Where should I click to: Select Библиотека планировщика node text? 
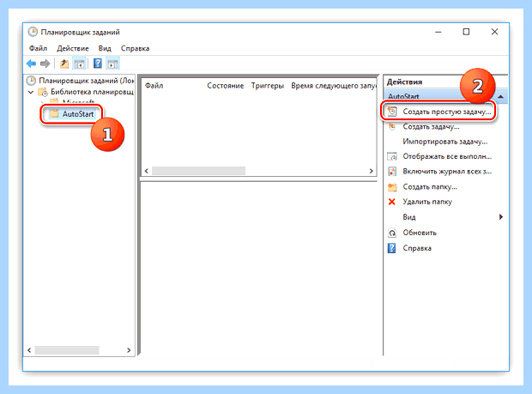click(92, 92)
